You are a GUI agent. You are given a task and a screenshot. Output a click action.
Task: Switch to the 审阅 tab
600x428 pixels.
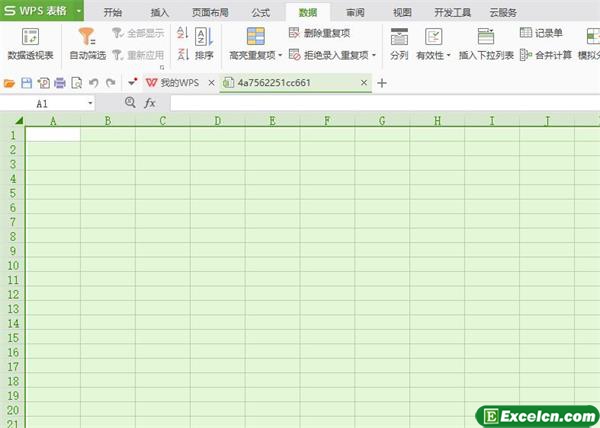point(355,13)
